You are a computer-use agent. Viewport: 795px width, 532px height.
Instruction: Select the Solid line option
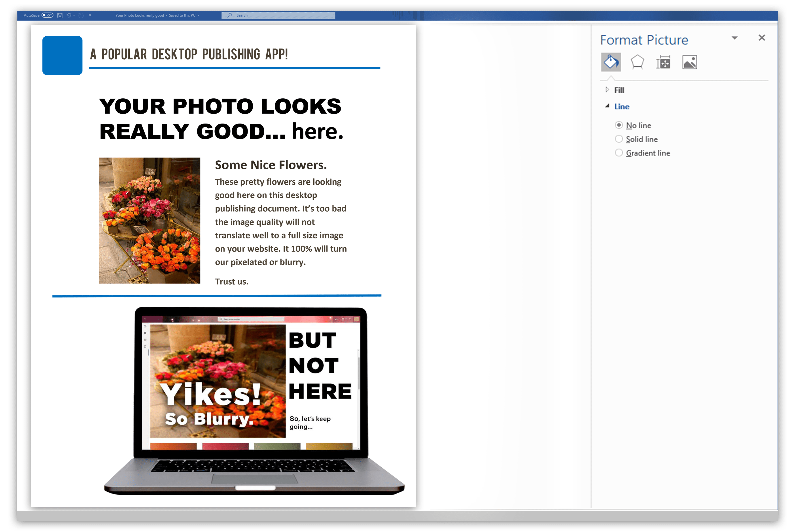pos(619,139)
